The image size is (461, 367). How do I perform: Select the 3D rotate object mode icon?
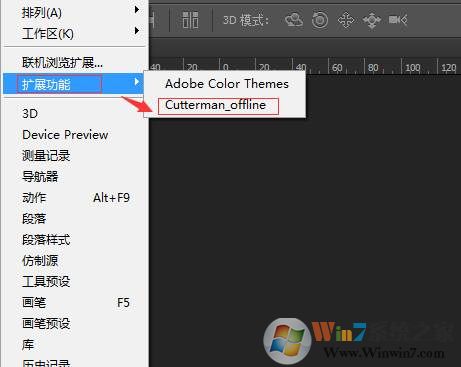[294, 20]
